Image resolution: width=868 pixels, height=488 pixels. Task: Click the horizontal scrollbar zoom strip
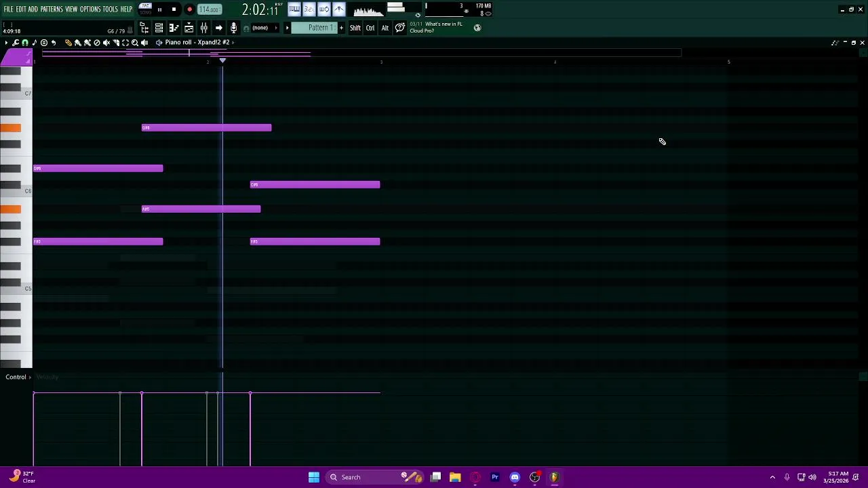[x=361, y=52]
